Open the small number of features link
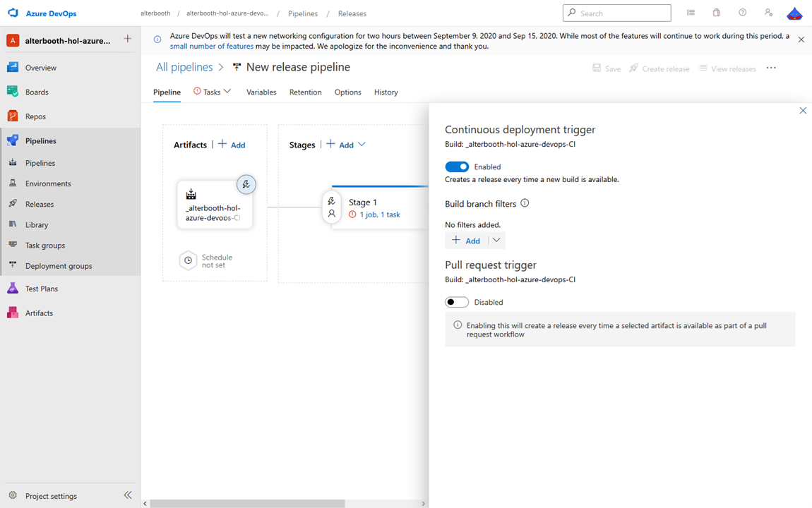This screenshot has height=508, width=812. (212, 46)
